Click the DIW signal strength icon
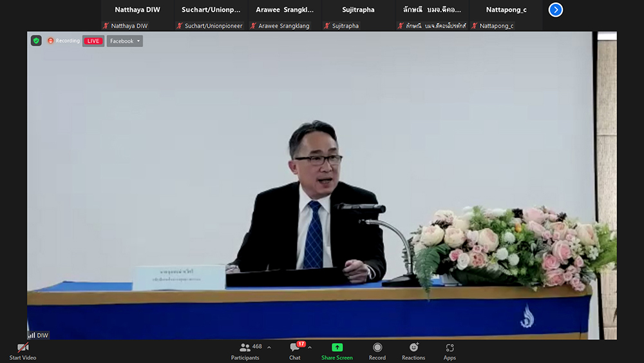This screenshot has width=644, height=363. click(x=31, y=335)
